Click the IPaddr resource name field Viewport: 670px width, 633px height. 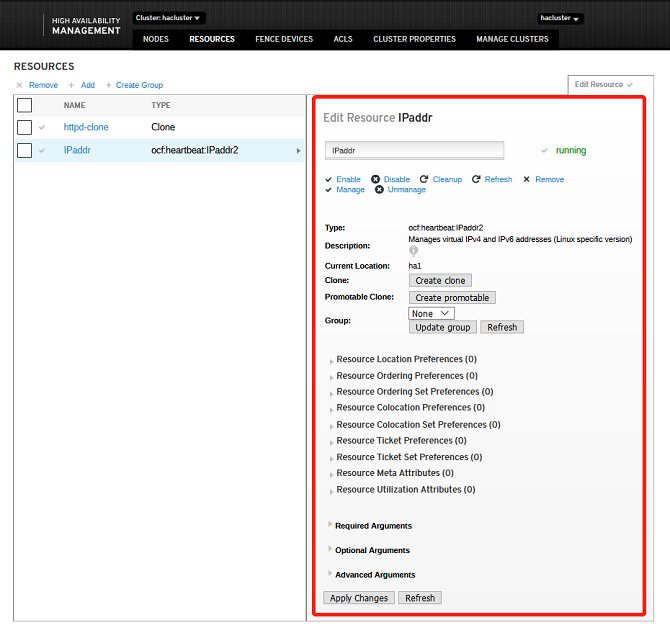[414, 151]
